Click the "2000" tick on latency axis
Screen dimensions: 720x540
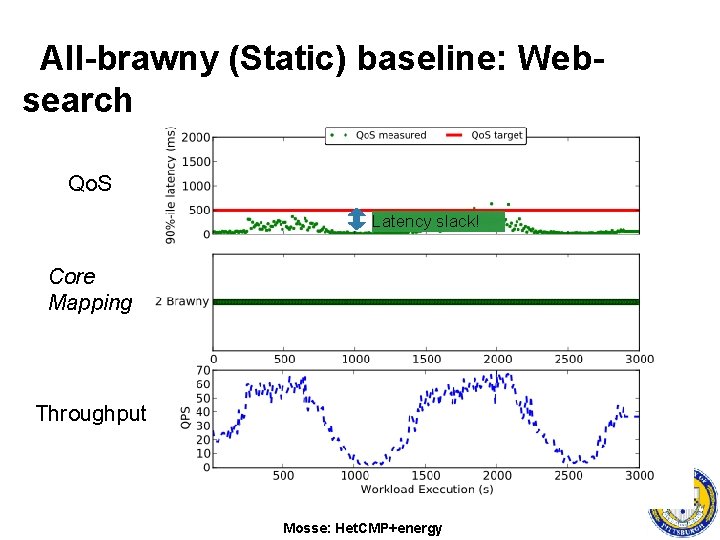(x=196, y=137)
